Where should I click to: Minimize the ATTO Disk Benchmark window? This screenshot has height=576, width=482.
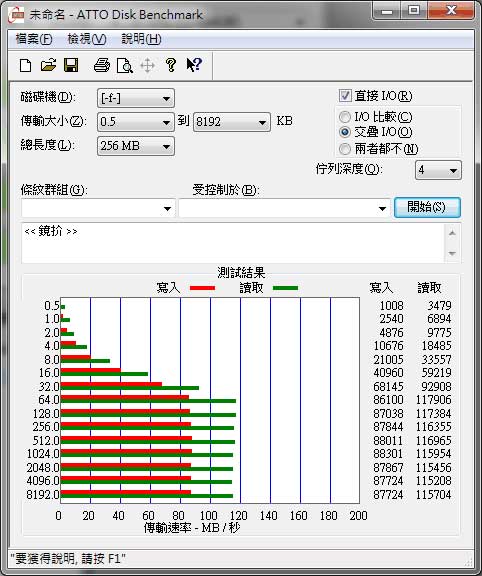386,11
